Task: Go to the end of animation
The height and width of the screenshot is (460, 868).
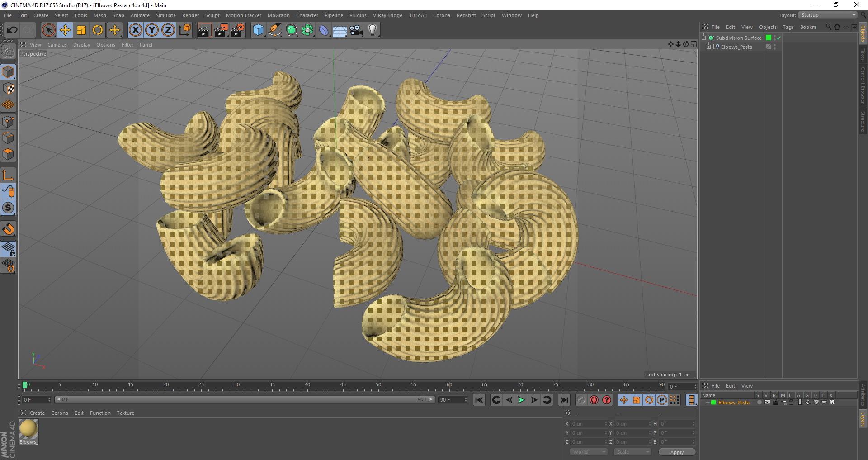Action: click(564, 400)
